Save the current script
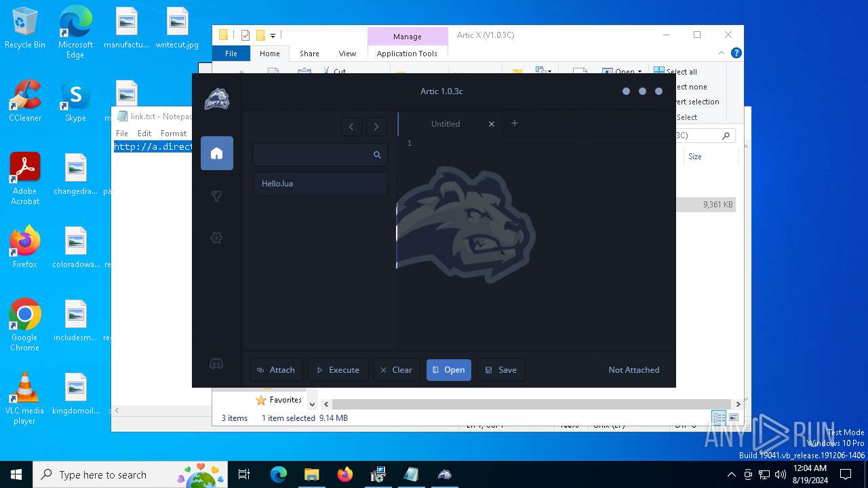This screenshot has width=868, height=488. click(x=501, y=370)
